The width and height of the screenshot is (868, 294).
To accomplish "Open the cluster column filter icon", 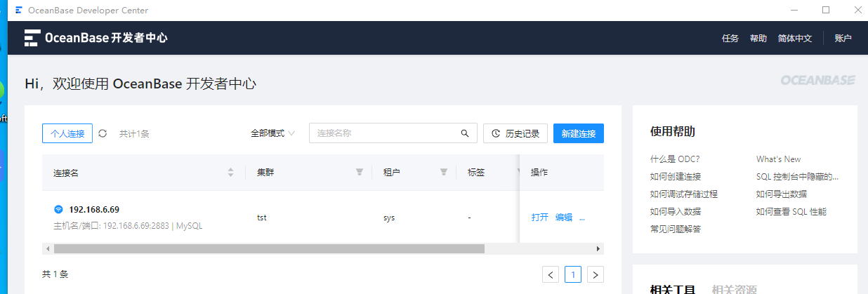I will (x=360, y=173).
